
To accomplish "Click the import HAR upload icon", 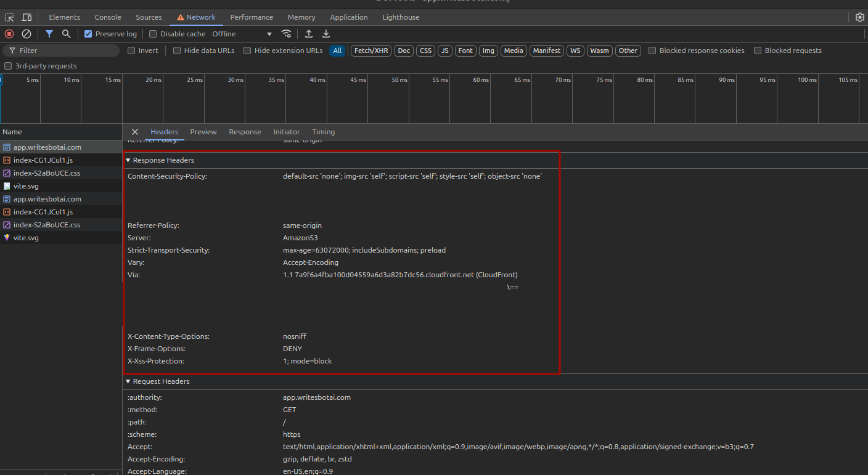I will (x=309, y=34).
